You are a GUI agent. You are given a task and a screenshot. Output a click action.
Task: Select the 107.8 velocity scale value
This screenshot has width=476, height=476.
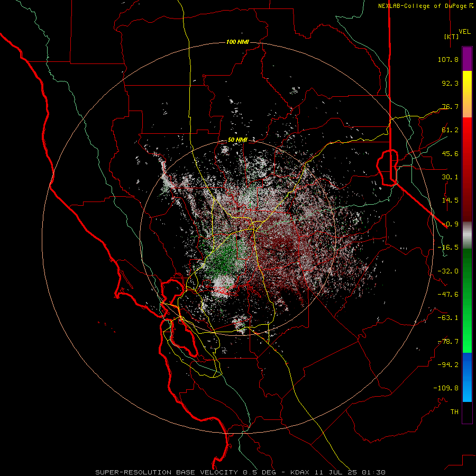[x=448, y=59]
